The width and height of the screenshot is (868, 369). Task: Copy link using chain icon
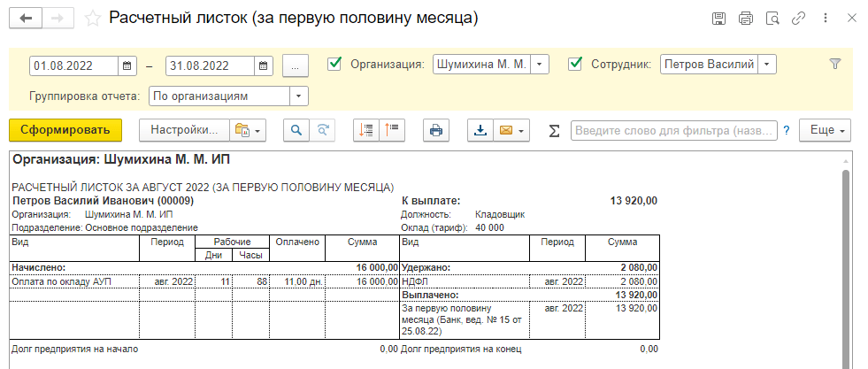pos(799,19)
